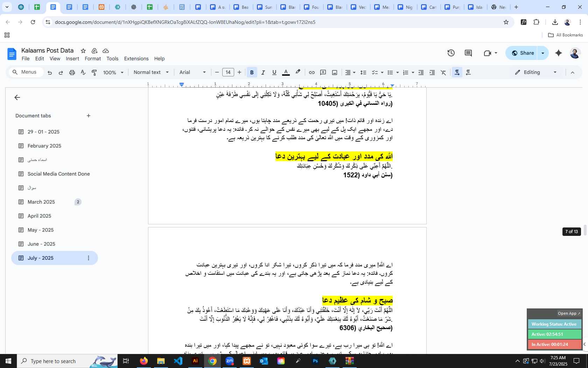Increase font size with plus button
This screenshot has height=368, width=588.
(x=239, y=73)
